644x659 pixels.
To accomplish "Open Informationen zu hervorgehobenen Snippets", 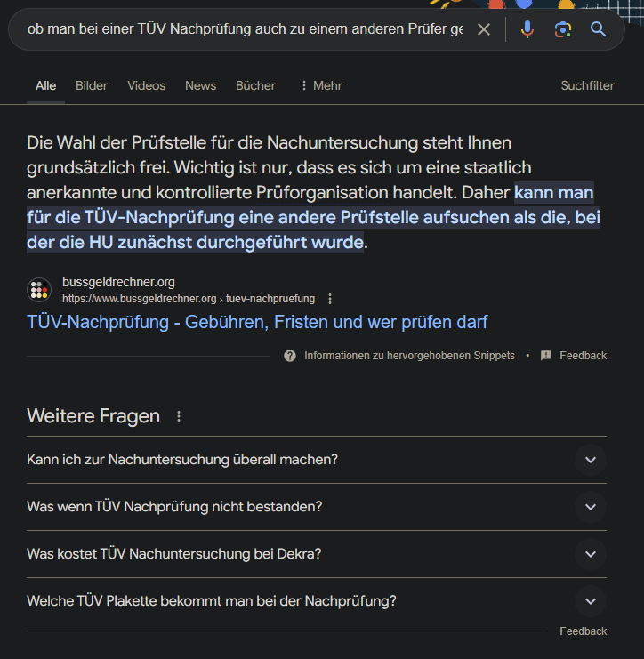I will [x=409, y=356].
